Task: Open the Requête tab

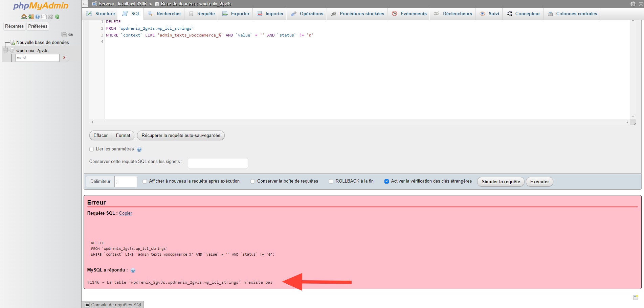Action: click(202, 14)
